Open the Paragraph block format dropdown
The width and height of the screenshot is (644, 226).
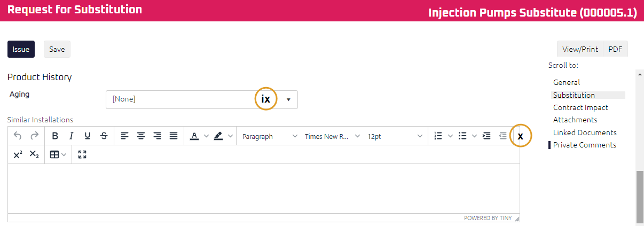pos(270,136)
